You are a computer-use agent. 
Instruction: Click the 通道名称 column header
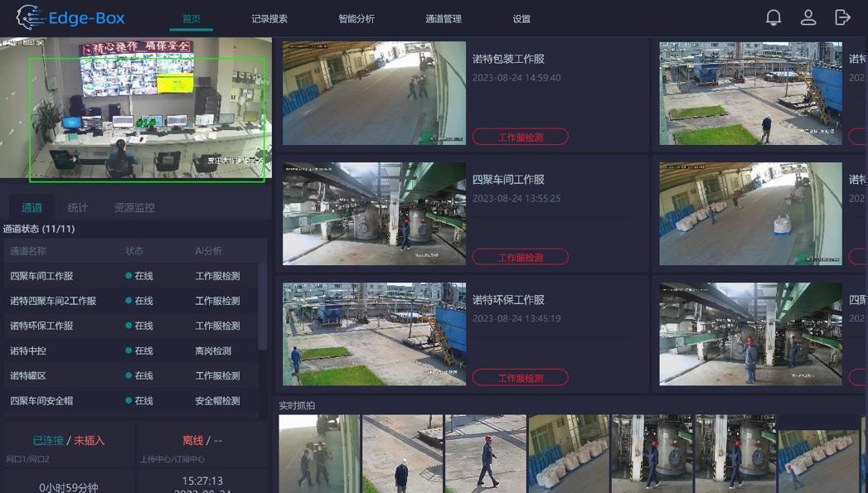[x=27, y=251]
